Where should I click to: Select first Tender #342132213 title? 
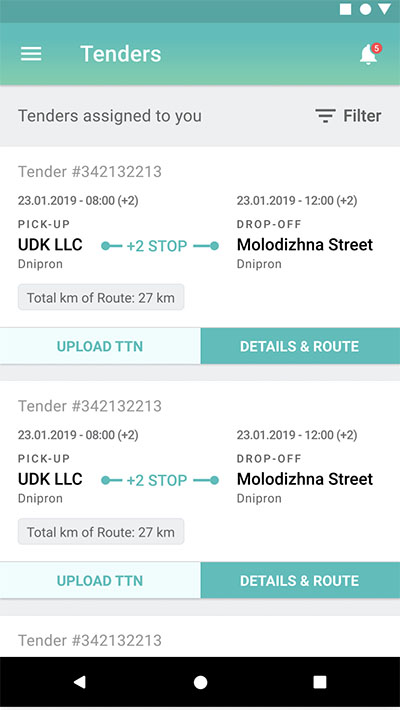[x=90, y=172]
